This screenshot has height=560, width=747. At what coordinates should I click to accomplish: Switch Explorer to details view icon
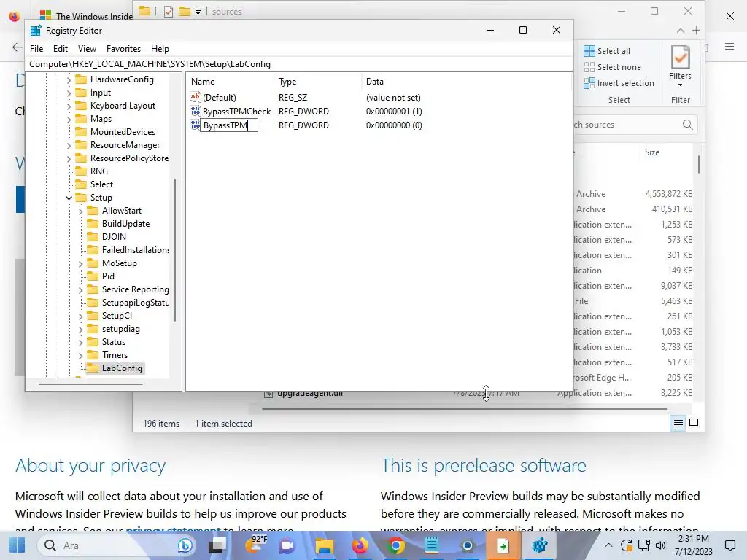[x=678, y=423]
